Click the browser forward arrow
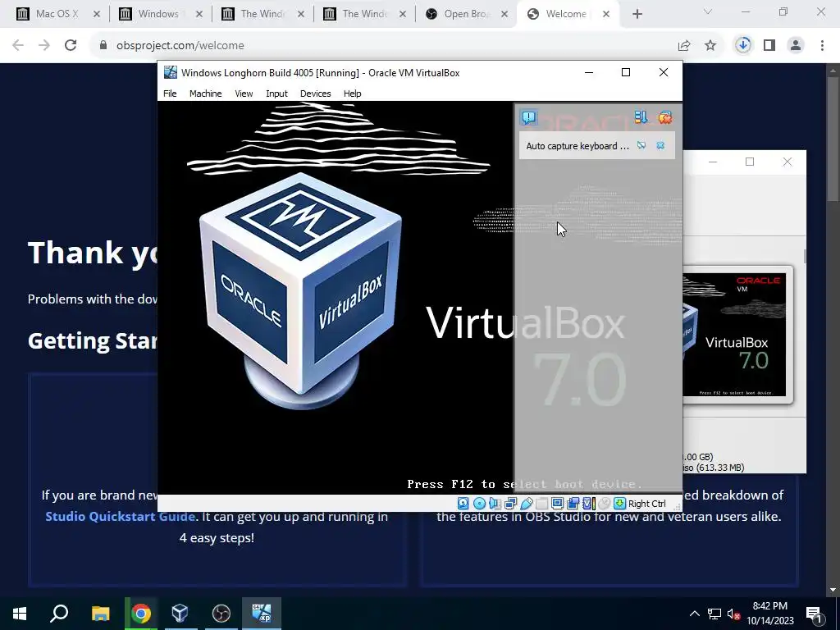Viewport: 840px width, 630px height. [x=44, y=46]
